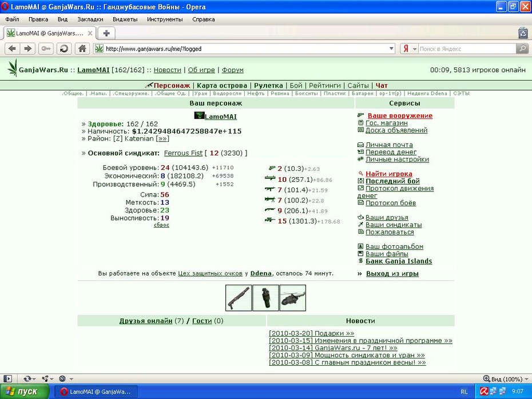Select the Opera taskbar button LamoMAI @ GanjaWa...
532x399 pixels.
pyautogui.click(x=96, y=392)
